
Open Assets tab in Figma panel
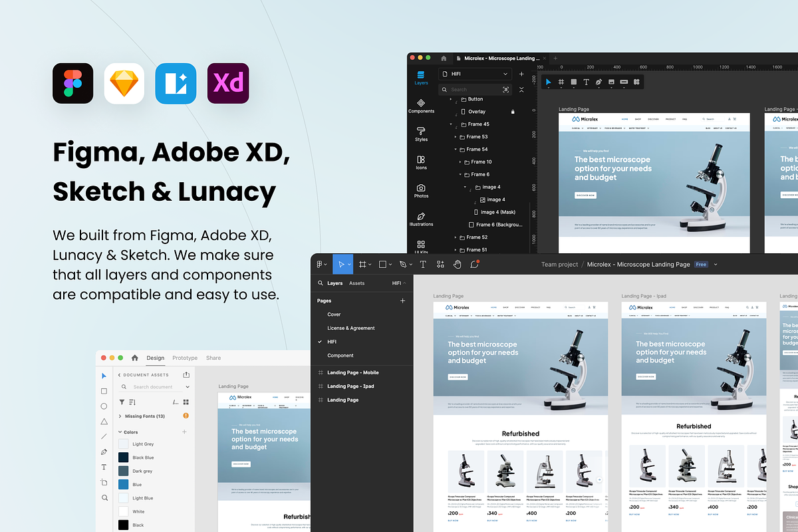357,283
